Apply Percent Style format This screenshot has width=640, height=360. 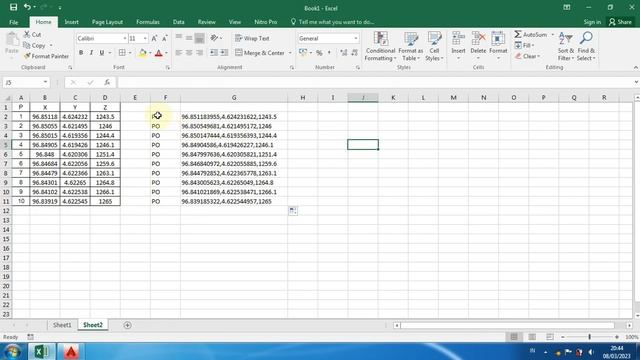pyautogui.click(x=319, y=53)
